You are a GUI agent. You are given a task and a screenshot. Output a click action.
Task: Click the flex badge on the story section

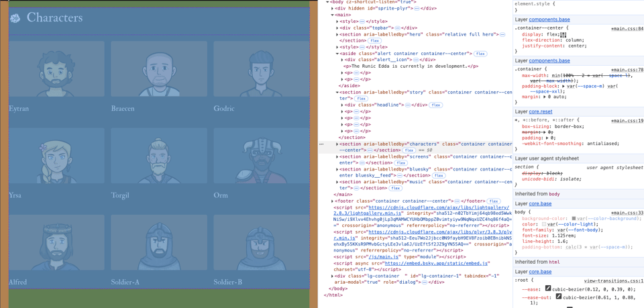point(361,99)
